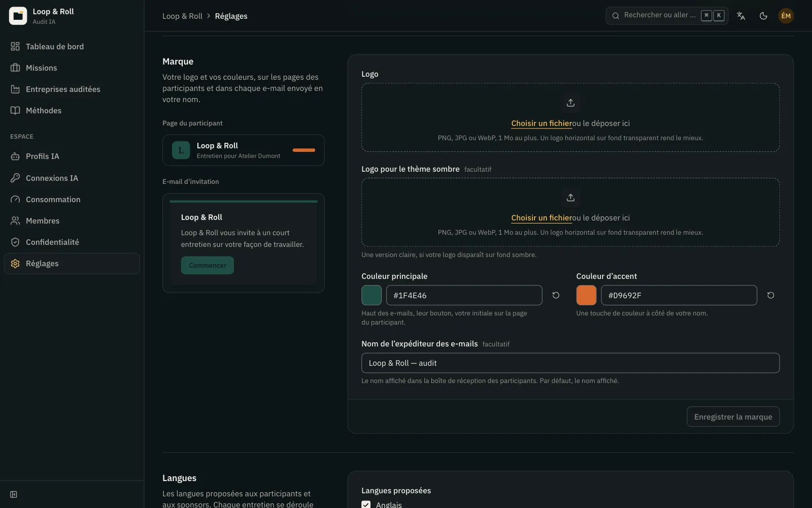812x508 pixels.
Task: Open Membres page
Action: 72,220
